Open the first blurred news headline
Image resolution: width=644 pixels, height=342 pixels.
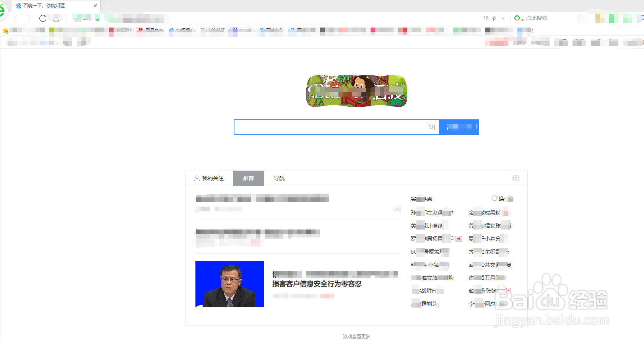tap(262, 198)
